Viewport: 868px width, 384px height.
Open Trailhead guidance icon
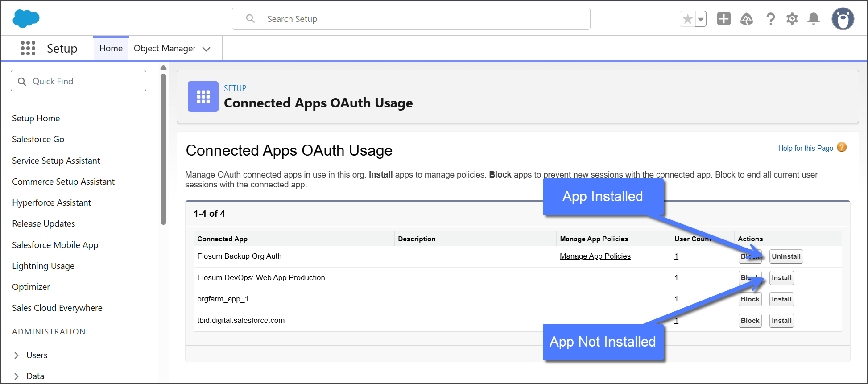[746, 19]
